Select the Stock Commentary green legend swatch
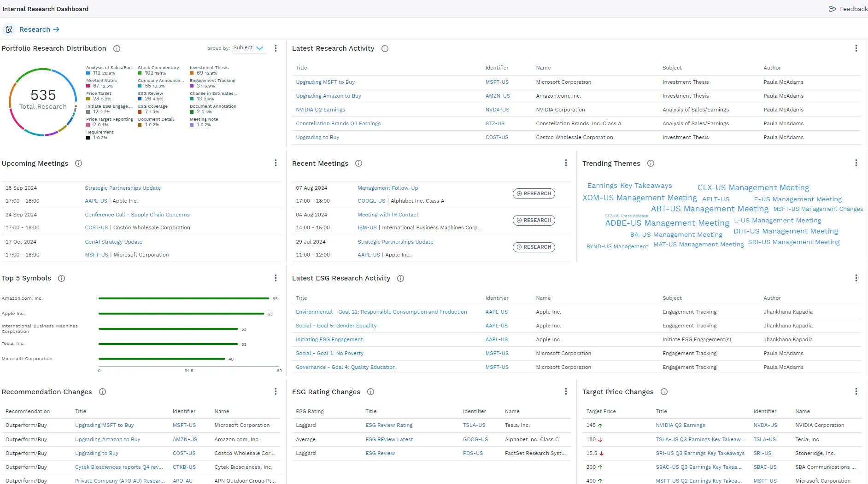This screenshot has width=868, height=484. point(140,73)
